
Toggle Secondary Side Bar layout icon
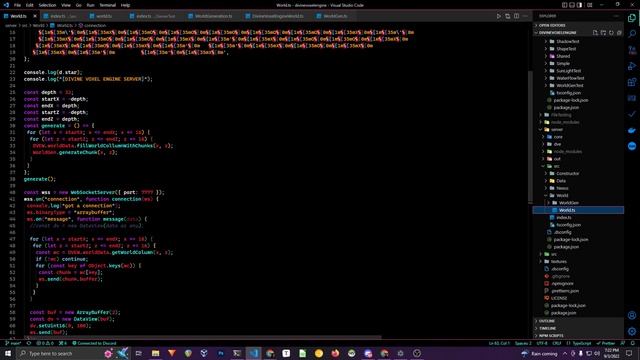click(x=580, y=5)
